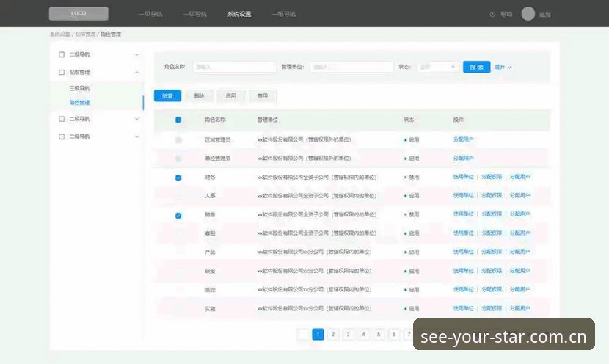The image size is (609, 364).
Task: Uncheck the checkbox for the 销售 row
Action: pos(178,216)
